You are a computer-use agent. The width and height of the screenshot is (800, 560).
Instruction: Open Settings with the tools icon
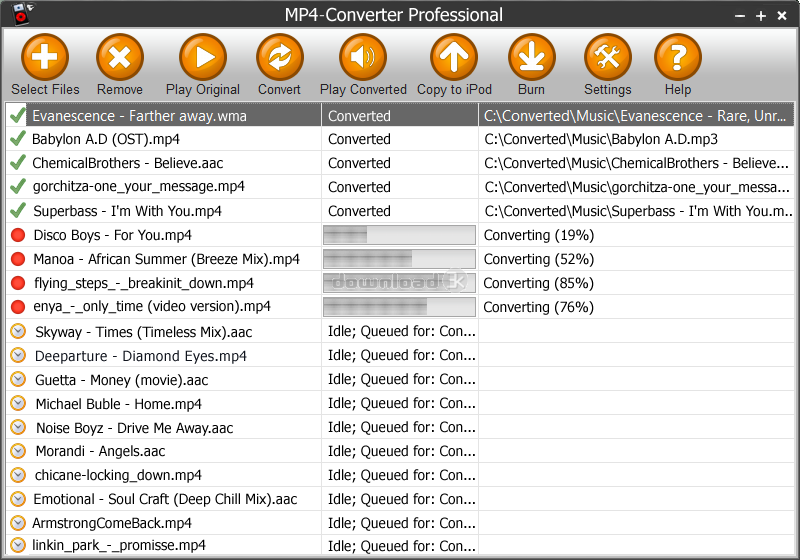[x=608, y=57]
